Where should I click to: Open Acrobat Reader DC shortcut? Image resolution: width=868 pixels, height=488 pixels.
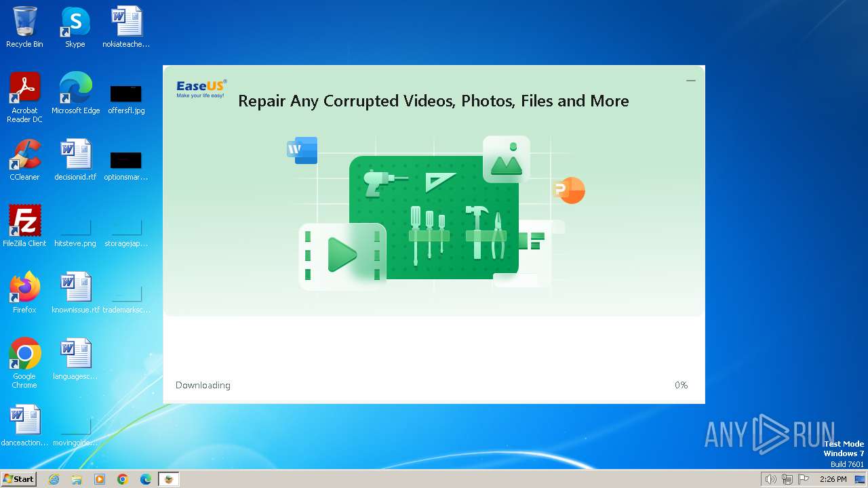(x=24, y=98)
